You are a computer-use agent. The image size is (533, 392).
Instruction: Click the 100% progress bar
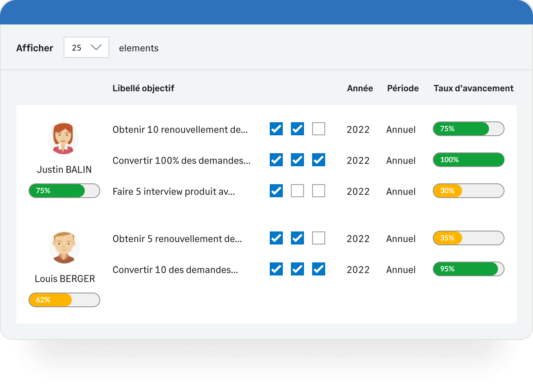pos(469,160)
